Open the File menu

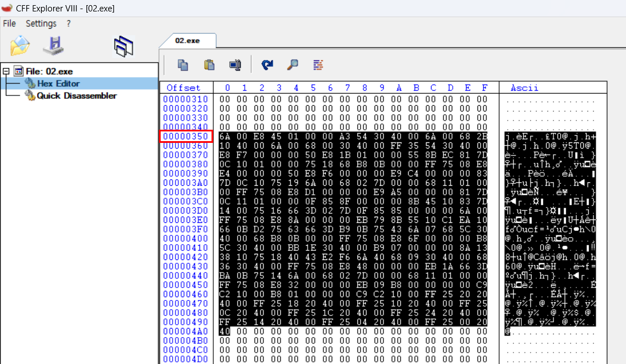point(9,23)
